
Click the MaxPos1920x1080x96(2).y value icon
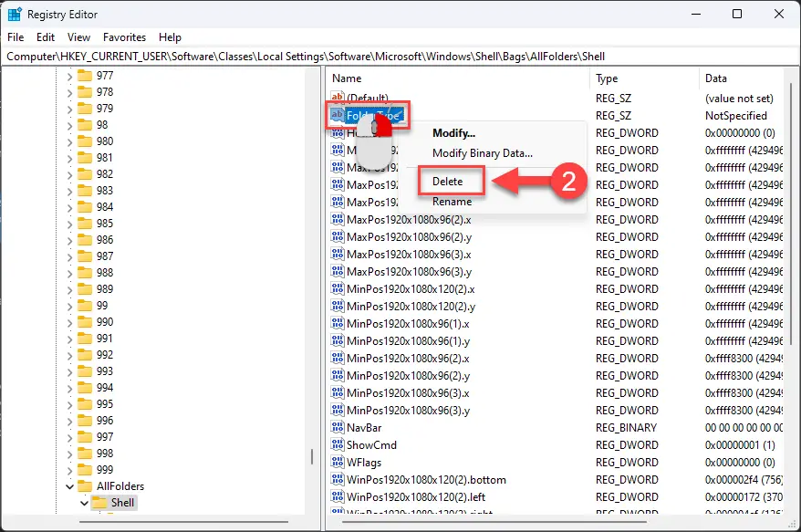[x=338, y=236]
